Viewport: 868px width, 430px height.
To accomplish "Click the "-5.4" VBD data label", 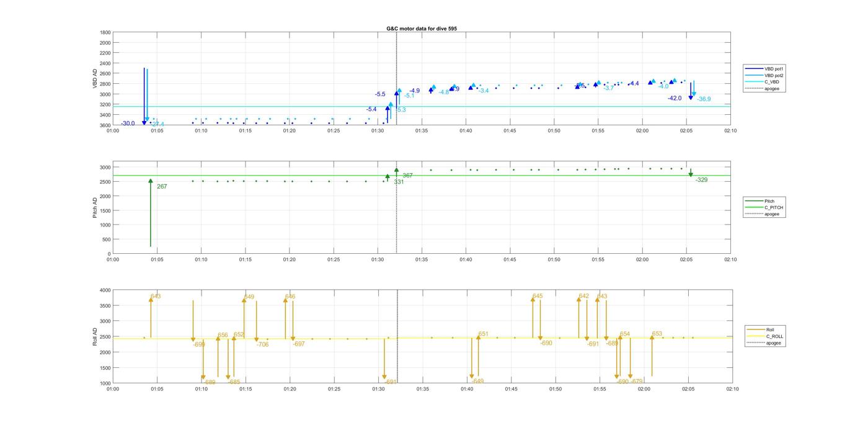I will click(x=371, y=109).
